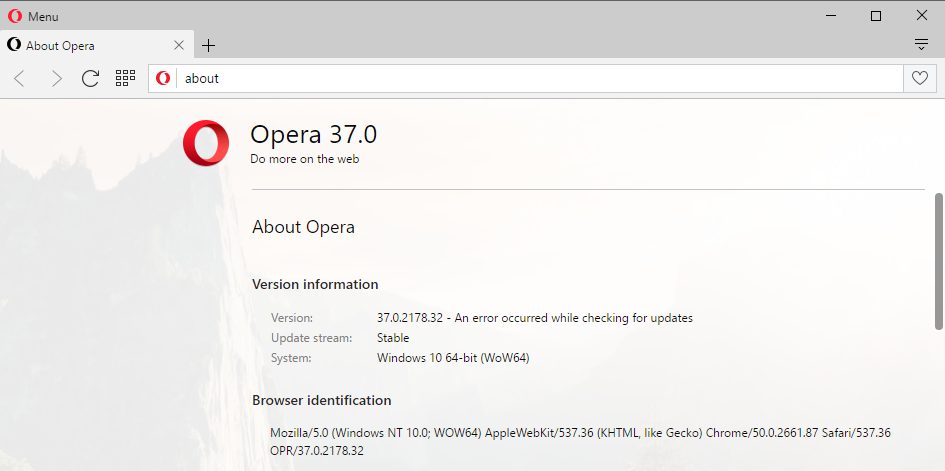
Task: Open a new tab with plus button
Action: click(208, 45)
